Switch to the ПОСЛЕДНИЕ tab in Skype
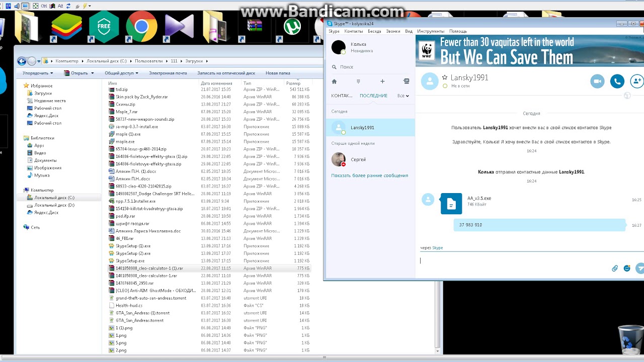Image resolution: width=644 pixels, height=362 pixels. click(373, 96)
